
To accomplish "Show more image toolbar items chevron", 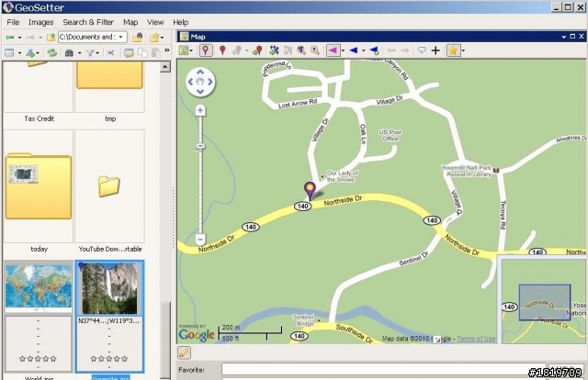I will click(x=167, y=50).
